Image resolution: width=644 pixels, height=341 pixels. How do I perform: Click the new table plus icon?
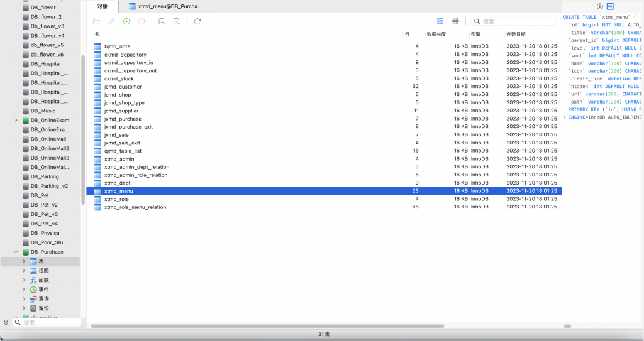click(x=126, y=21)
